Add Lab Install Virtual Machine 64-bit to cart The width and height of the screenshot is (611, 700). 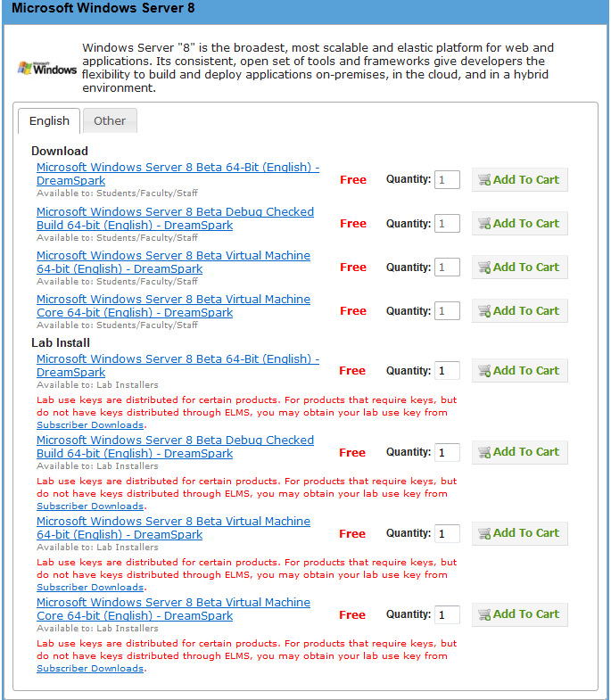pyautogui.click(x=520, y=533)
